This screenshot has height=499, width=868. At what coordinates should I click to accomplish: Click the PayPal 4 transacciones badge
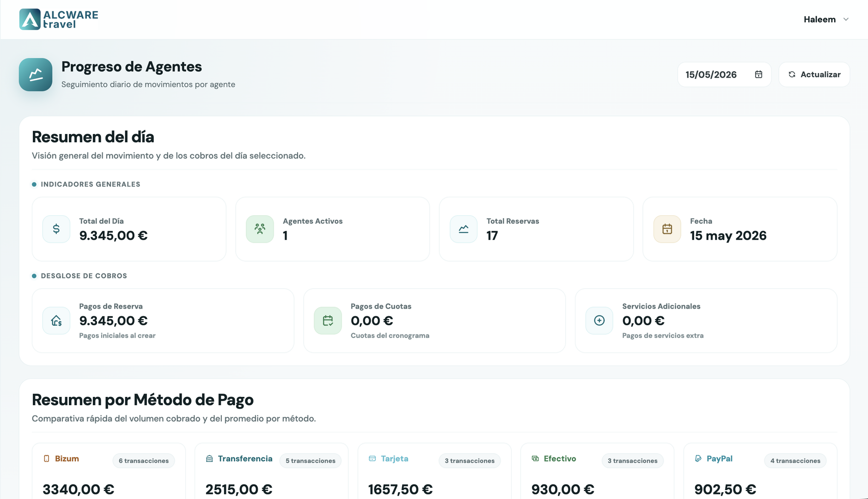coord(795,461)
